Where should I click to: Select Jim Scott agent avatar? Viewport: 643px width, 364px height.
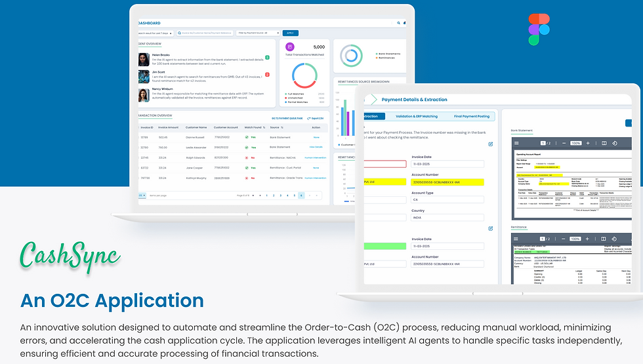pyautogui.click(x=144, y=77)
